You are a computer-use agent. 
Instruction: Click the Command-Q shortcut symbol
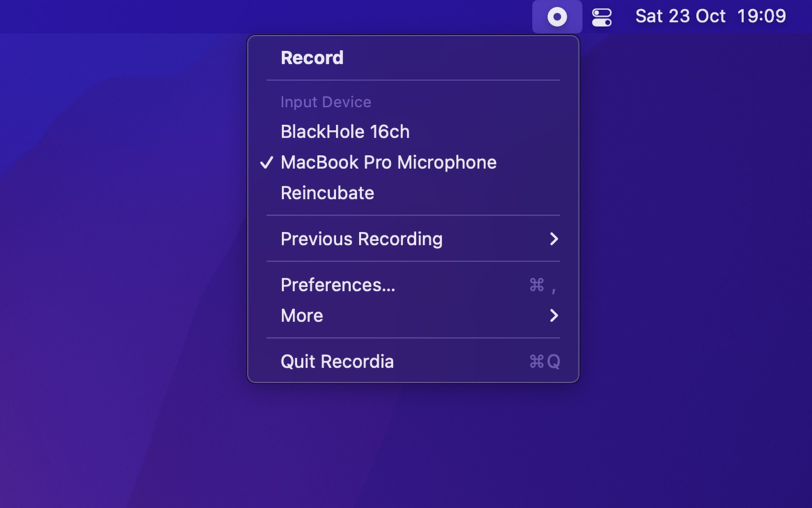[x=543, y=361]
